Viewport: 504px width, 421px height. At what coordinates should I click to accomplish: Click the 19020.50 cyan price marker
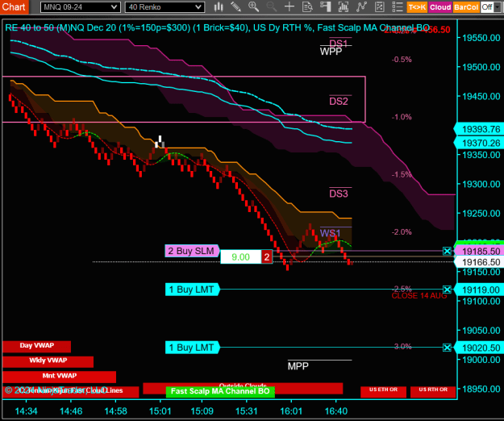pos(479,348)
